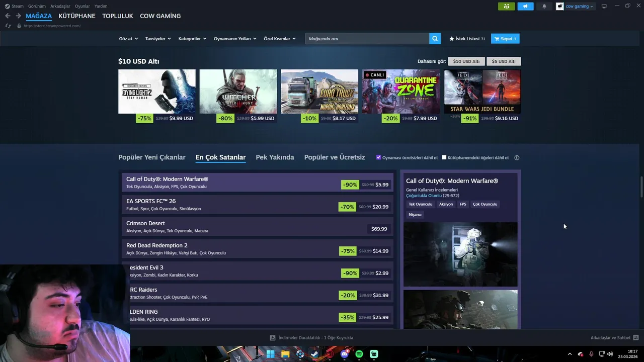
Task: Open the 'Oyunlar' menu
Action: pyautogui.click(x=83, y=6)
